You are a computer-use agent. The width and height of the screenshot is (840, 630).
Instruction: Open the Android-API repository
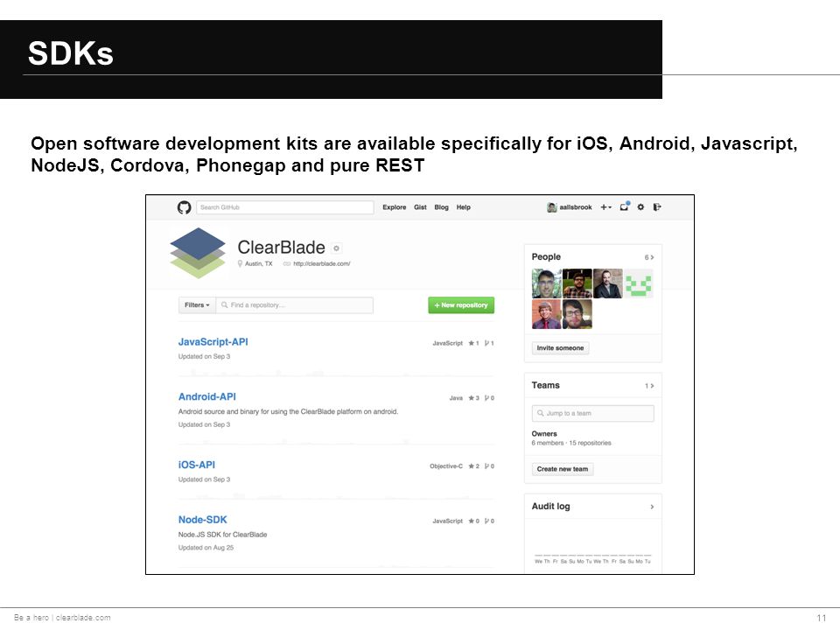pyautogui.click(x=207, y=397)
